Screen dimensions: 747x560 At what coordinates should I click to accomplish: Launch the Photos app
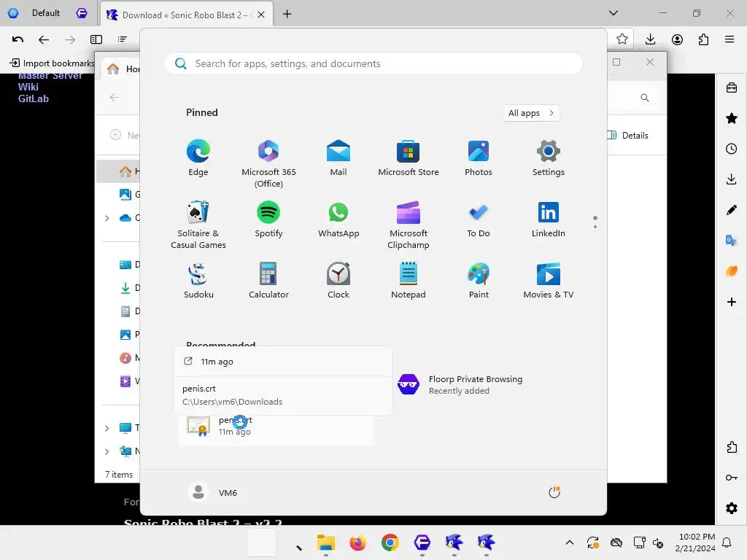coord(479,158)
